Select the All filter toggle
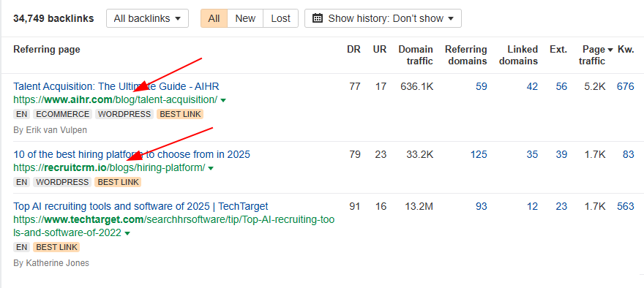644x288 pixels. pyautogui.click(x=214, y=18)
